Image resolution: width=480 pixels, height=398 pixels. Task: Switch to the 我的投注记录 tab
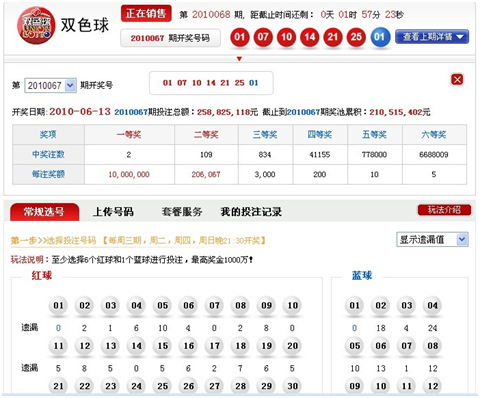(x=251, y=212)
